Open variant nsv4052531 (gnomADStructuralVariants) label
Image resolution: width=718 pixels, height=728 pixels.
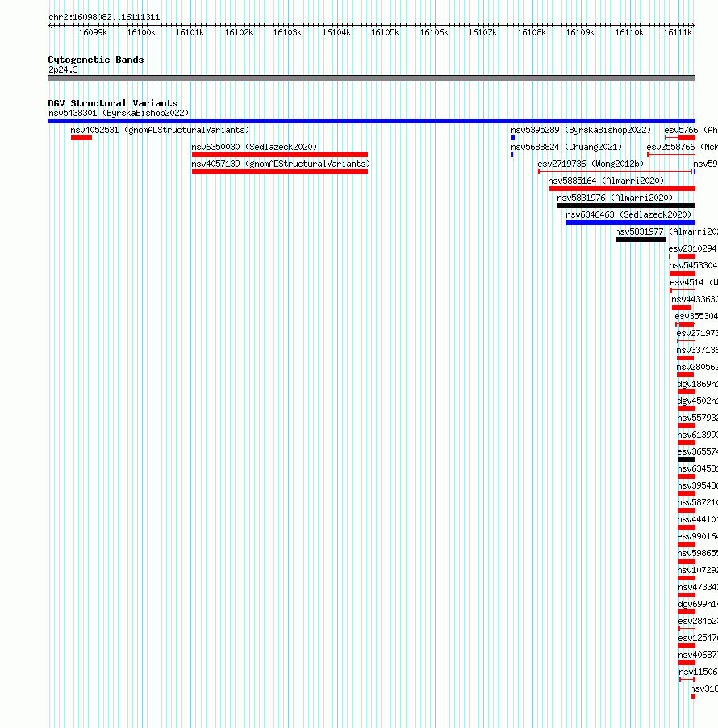coord(160,130)
